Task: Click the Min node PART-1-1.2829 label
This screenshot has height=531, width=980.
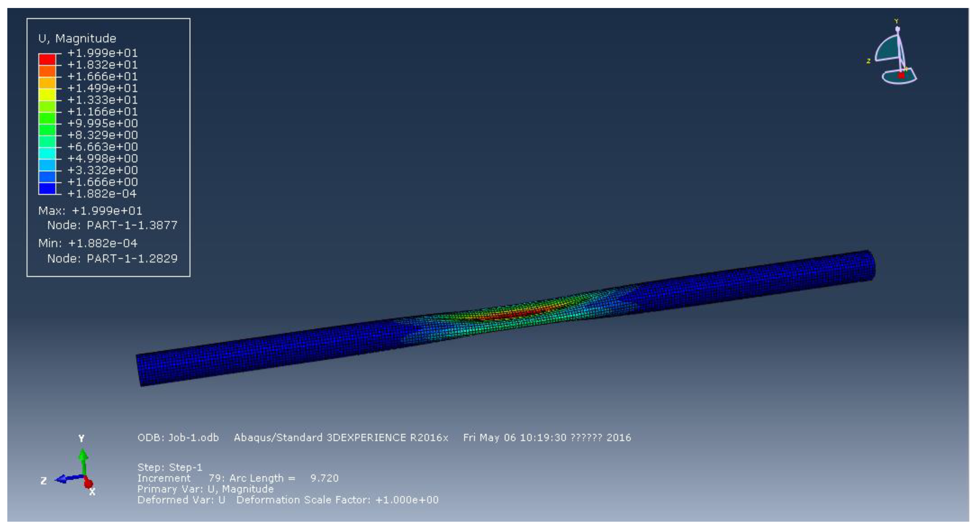Action: point(112,259)
